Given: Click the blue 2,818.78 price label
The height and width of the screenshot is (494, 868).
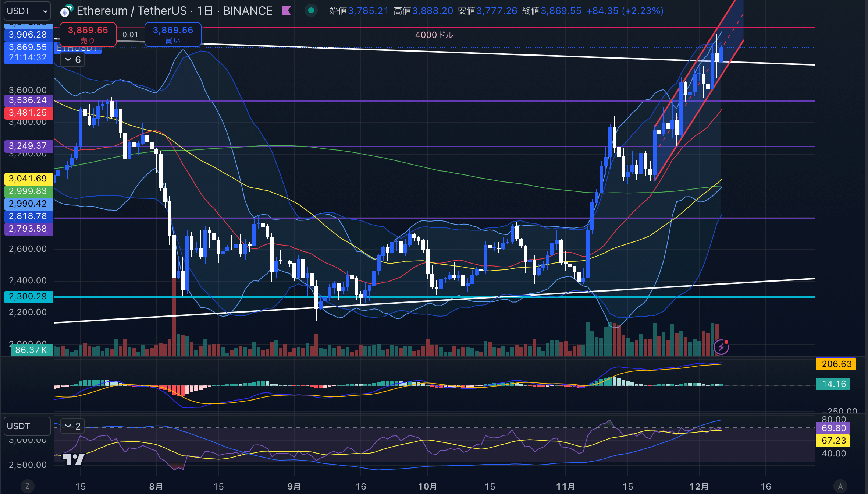Looking at the screenshot, I should point(28,216).
